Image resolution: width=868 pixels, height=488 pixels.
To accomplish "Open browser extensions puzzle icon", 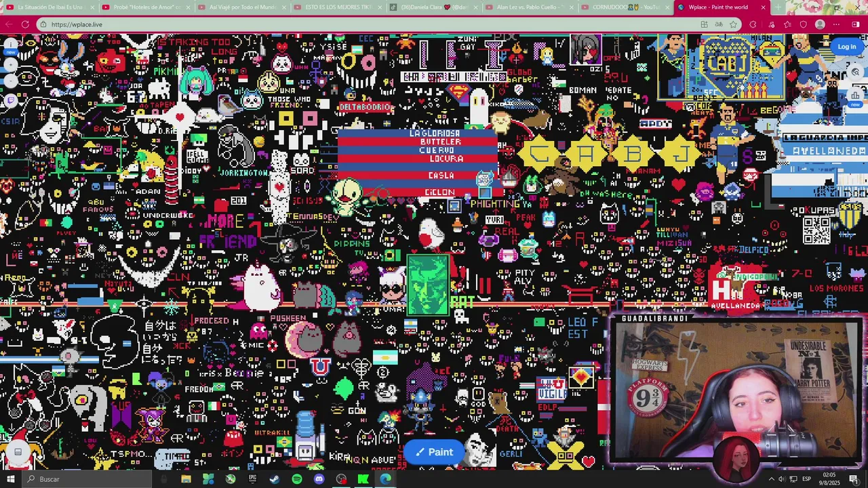I will point(753,24).
